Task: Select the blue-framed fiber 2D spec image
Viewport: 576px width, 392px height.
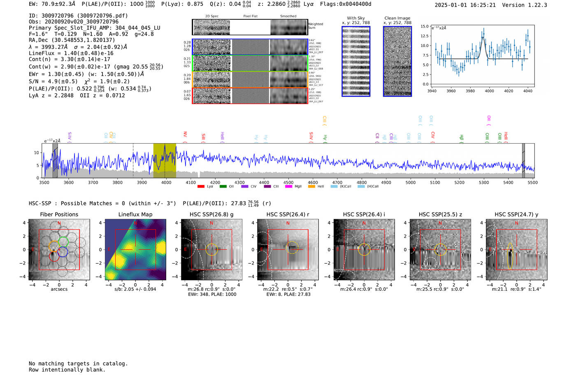Action: click(x=212, y=47)
